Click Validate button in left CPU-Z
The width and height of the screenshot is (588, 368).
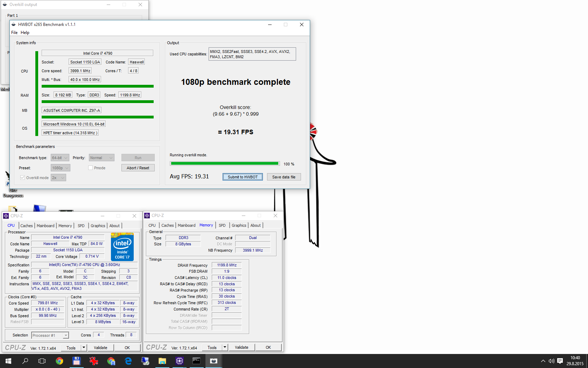100,348
